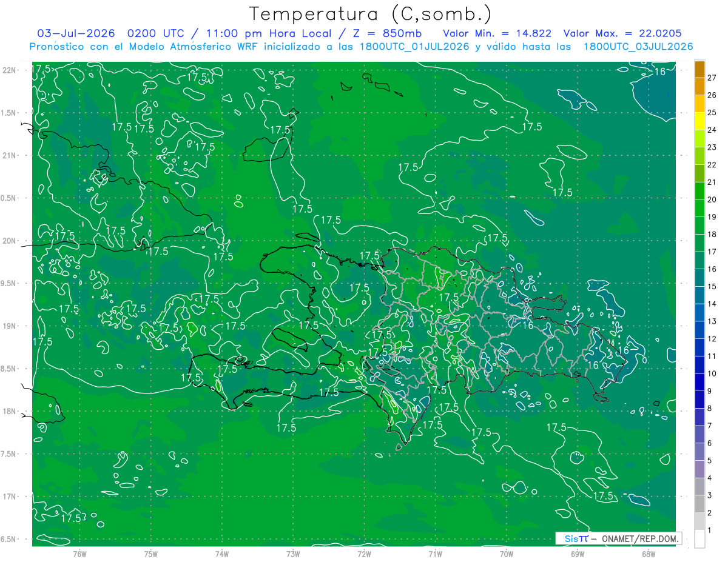Click the "72W" longitude label
Image resolution: width=728 pixels, height=562 pixels.
tap(364, 554)
